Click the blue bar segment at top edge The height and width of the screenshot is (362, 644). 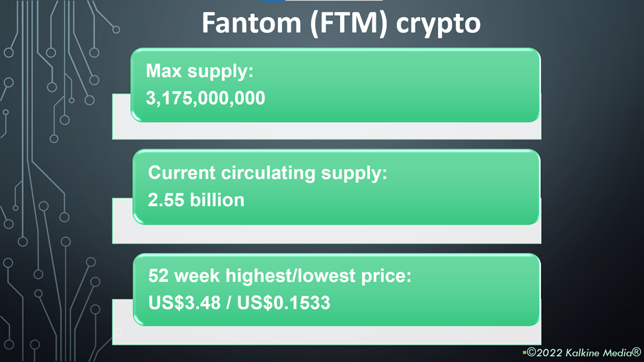273,1
